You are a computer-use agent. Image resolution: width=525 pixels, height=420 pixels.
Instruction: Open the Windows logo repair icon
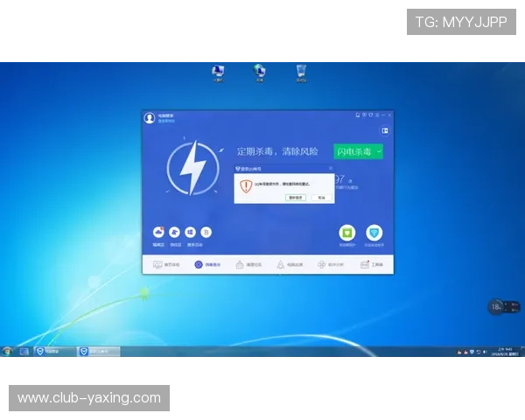click(190, 232)
